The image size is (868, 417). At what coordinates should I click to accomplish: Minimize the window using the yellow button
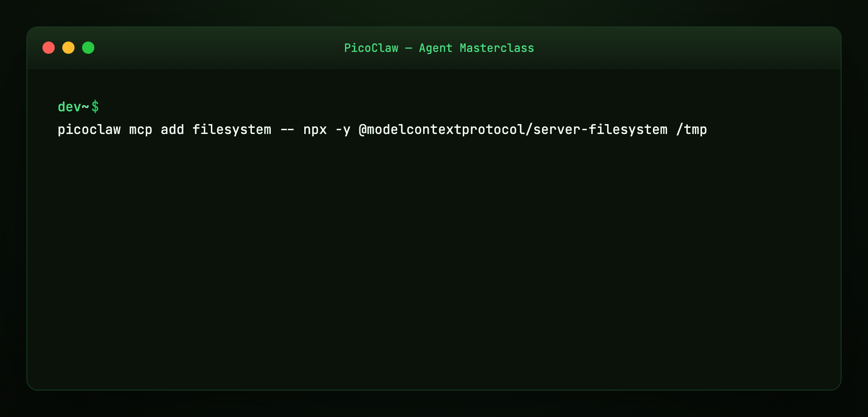pyautogui.click(x=68, y=48)
